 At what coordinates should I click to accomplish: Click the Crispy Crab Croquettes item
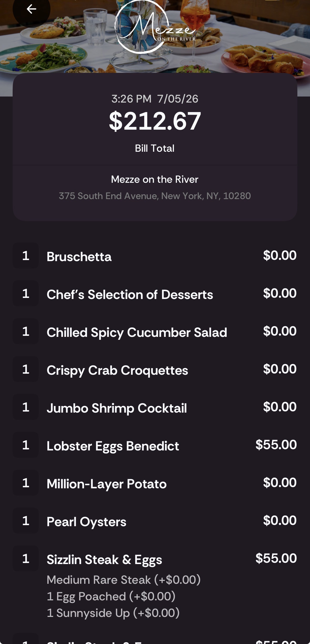[x=155, y=369]
